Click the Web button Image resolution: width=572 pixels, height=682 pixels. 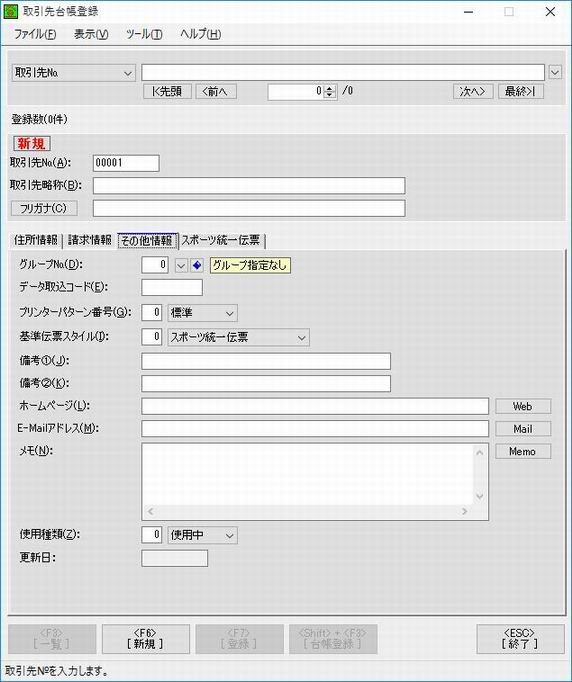523,406
